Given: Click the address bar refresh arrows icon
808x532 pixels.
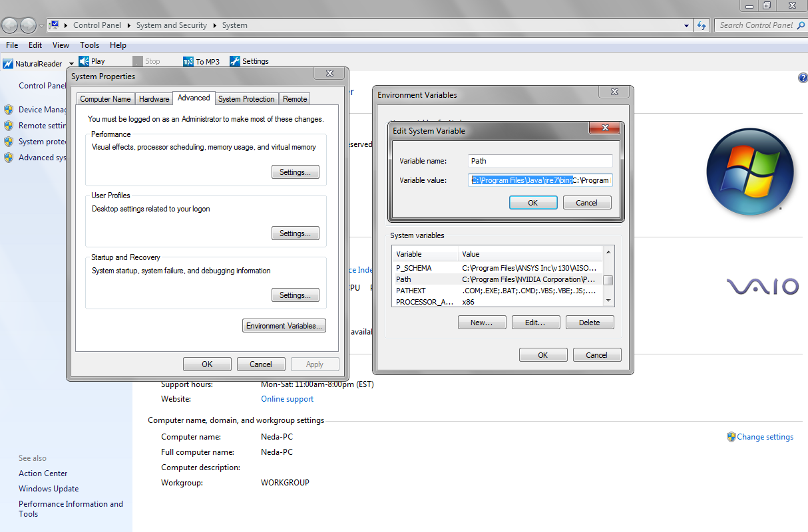Looking at the screenshot, I should coord(702,25).
